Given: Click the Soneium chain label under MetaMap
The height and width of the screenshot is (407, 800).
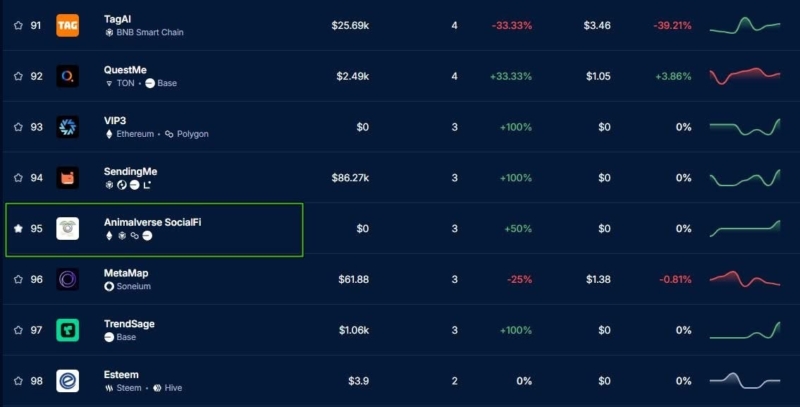Looking at the screenshot, I should [131, 286].
